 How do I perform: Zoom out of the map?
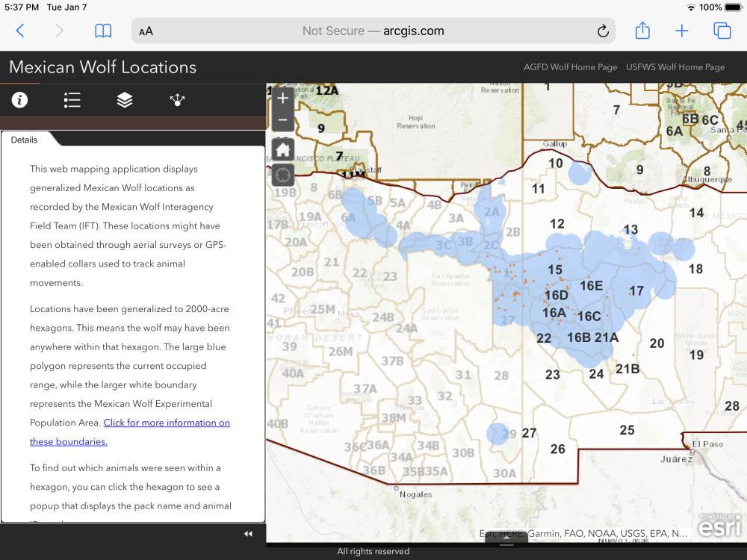tap(282, 120)
